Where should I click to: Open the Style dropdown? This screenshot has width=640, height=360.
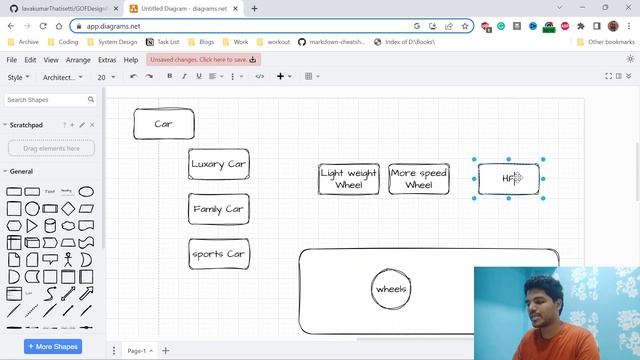point(18,77)
